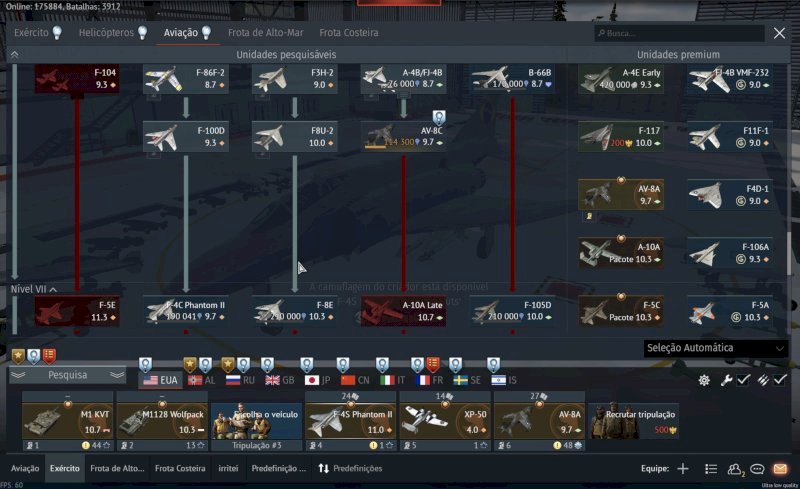
Task: Switch nation to RU
Action: [240, 380]
